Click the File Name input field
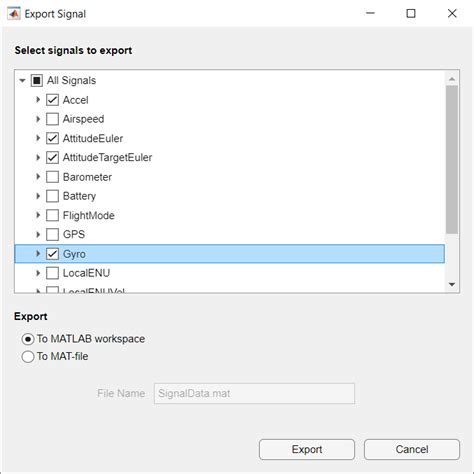 point(254,393)
